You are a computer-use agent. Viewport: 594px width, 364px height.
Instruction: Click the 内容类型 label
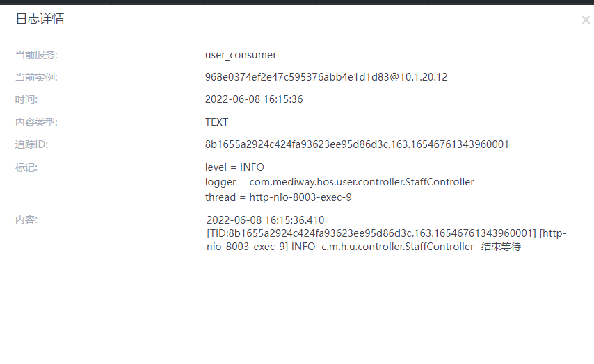pyautogui.click(x=36, y=122)
